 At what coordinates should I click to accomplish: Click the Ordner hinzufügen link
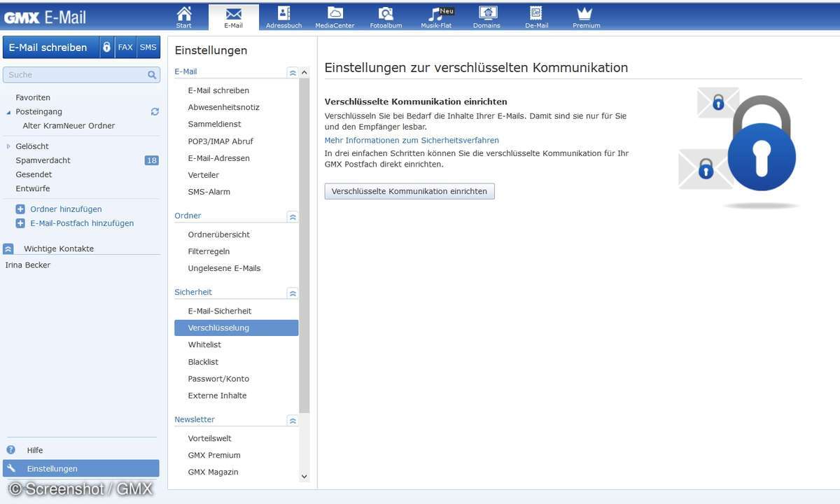click(x=66, y=209)
